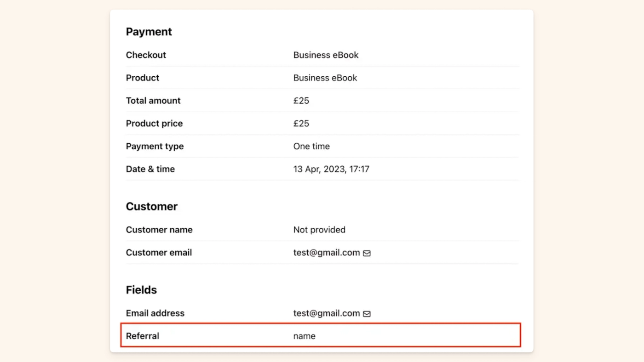Click the Referral field label

pos(143,336)
